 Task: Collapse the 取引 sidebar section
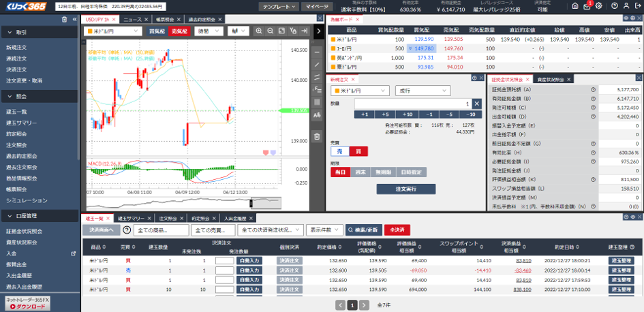pos(40,32)
